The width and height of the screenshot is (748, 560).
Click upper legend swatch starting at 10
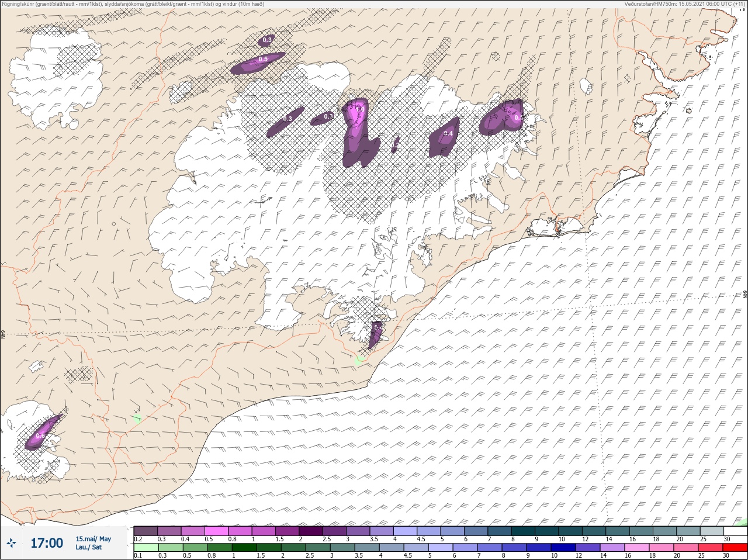570,530
